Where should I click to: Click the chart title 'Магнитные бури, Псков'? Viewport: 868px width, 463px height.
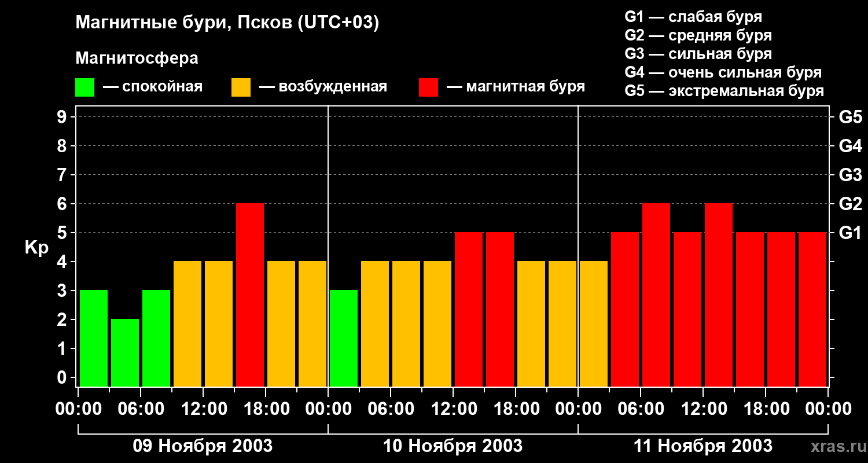[227, 23]
